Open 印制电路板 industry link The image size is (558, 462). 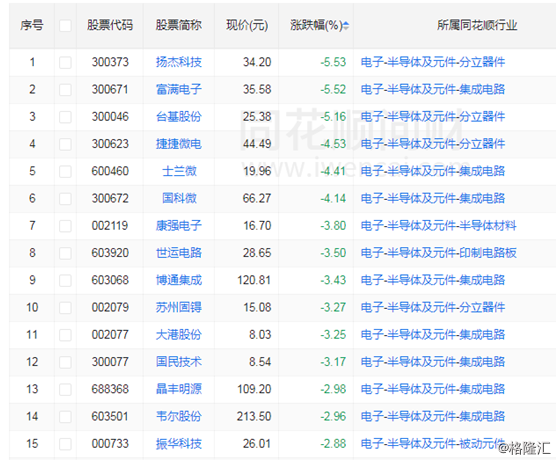[x=438, y=253]
